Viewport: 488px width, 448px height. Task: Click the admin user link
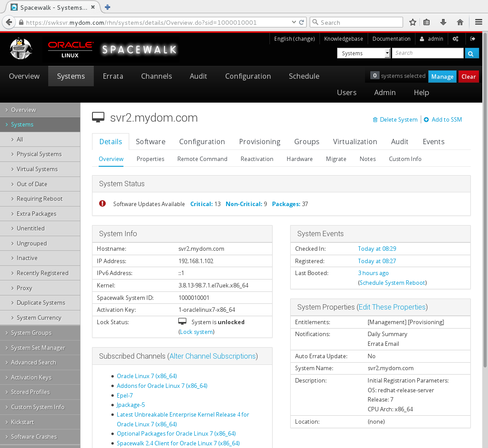(x=431, y=39)
